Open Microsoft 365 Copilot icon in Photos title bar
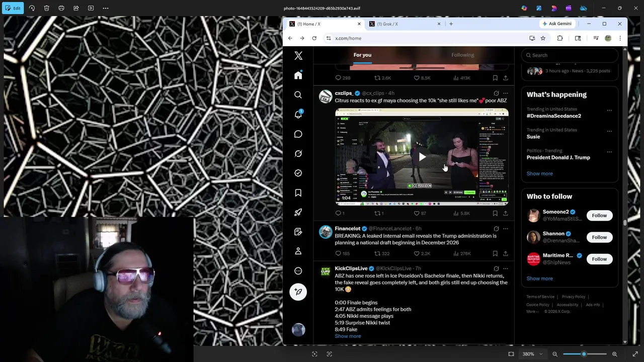 pyautogui.click(x=524, y=8)
